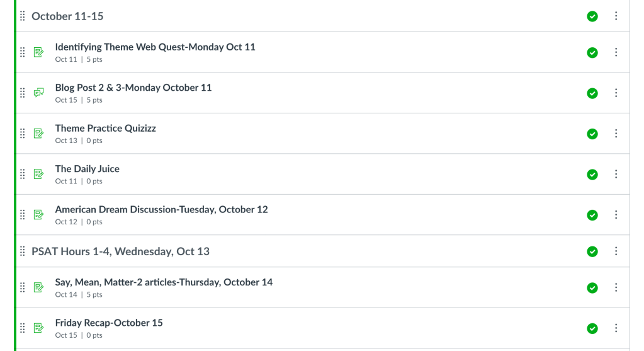Open three-dot menu for PSAT Hours 1-4

click(x=616, y=251)
